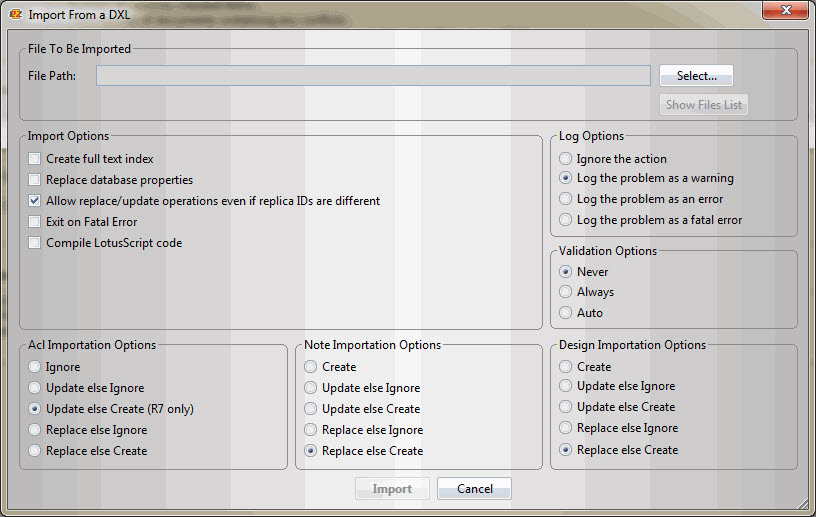
Task: Select Ignore in Acl Importation Options
Action: tap(36, 367)
